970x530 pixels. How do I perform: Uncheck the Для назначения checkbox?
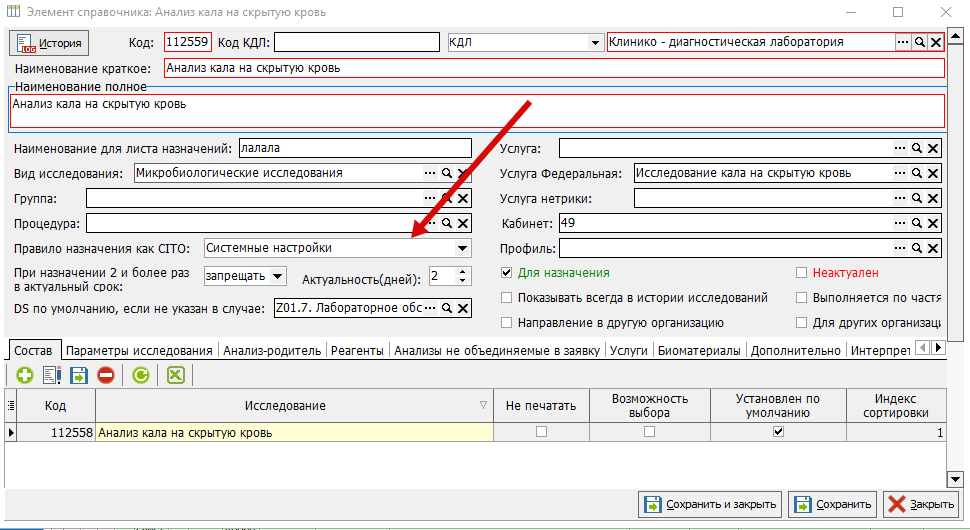click(x=507, y=273)
